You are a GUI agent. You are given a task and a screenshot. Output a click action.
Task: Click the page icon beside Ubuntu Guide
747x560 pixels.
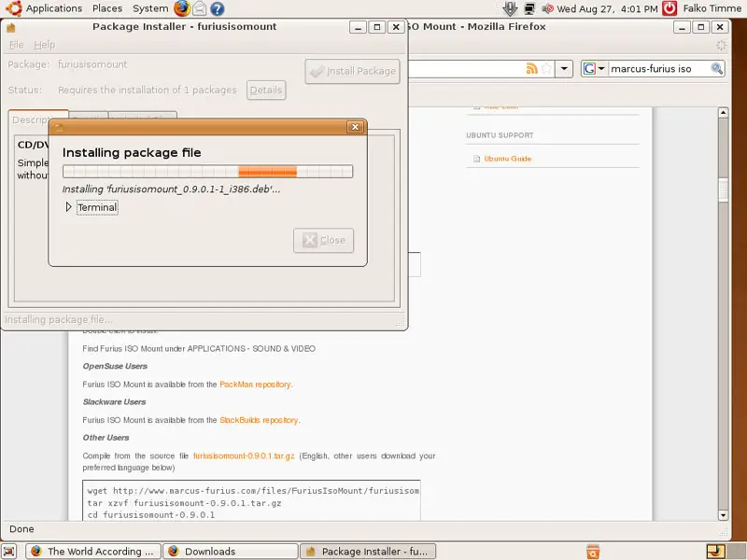pyautogui.click(x=476, y=159)
